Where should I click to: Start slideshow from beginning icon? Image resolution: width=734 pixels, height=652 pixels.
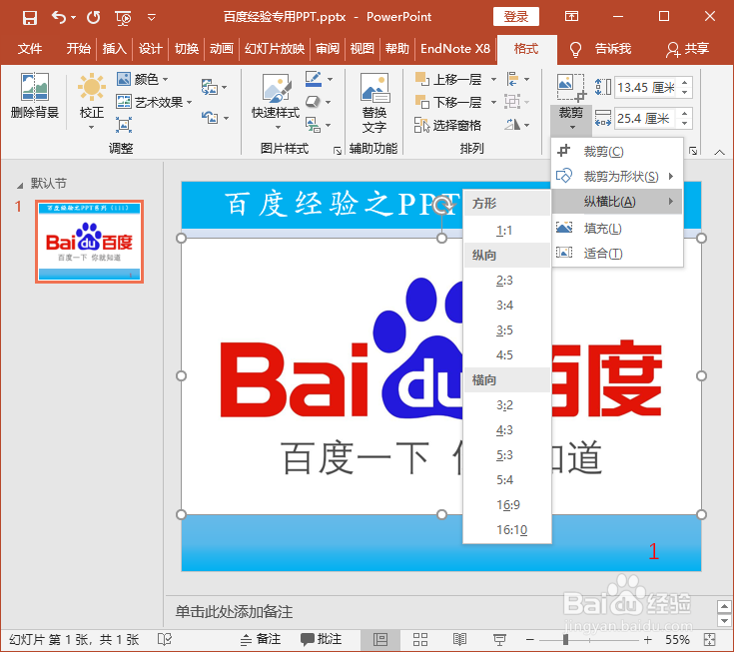point(123,18)
